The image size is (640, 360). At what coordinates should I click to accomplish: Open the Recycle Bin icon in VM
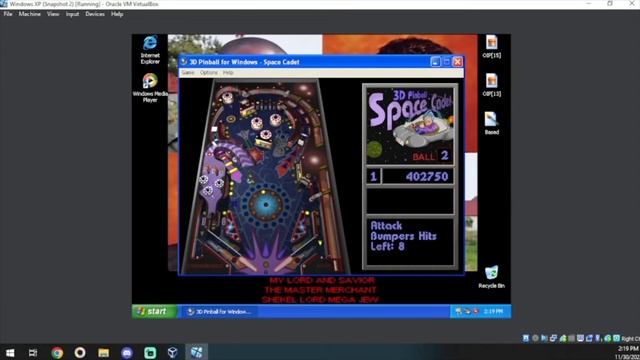click(491, 277)
